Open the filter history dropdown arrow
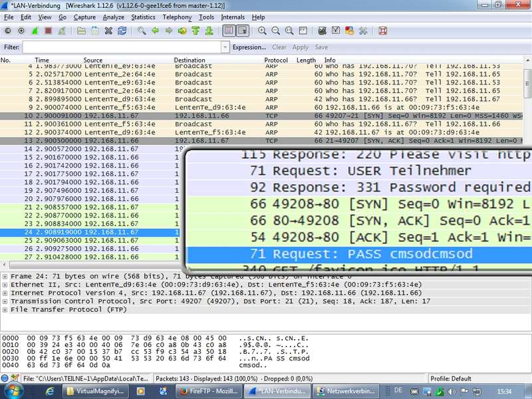 225,48
